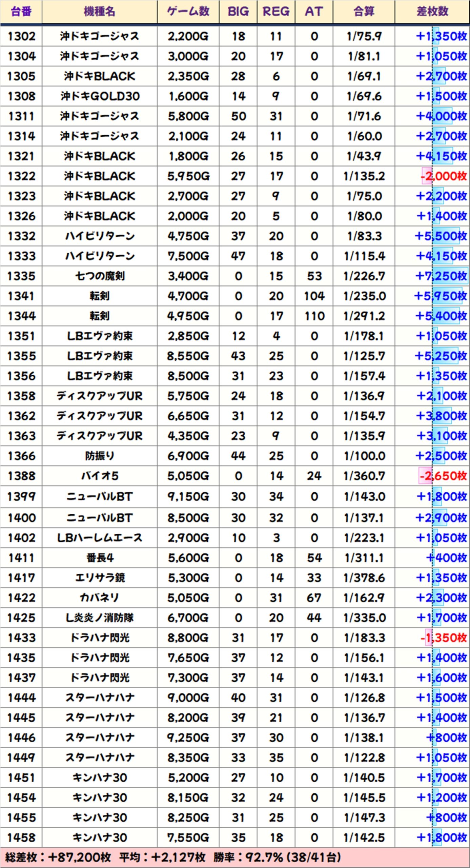The width and height of the screenshot is (470, 868).
Task: Click the 台番 column header
Action: pyautogui.click(x=21, y=12)
